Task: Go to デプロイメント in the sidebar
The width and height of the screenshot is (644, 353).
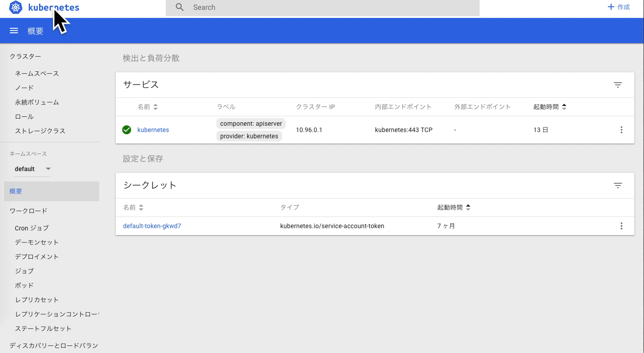Action: (37, 256)
